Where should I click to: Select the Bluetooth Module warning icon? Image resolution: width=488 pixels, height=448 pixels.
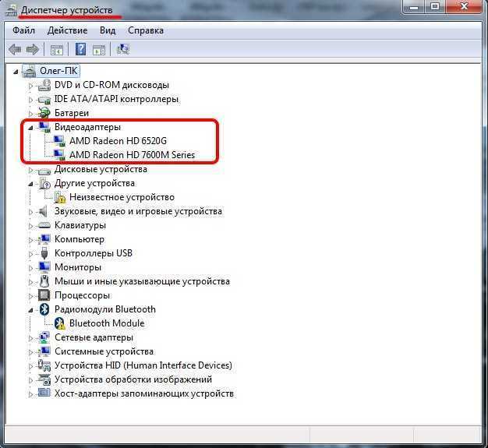pos(59,323)
